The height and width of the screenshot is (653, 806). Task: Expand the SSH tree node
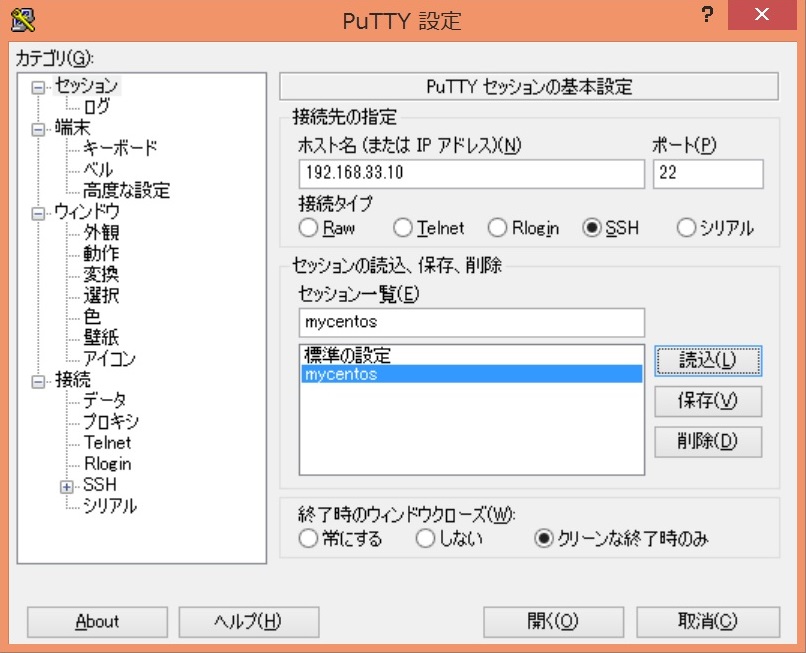[66, 486]
